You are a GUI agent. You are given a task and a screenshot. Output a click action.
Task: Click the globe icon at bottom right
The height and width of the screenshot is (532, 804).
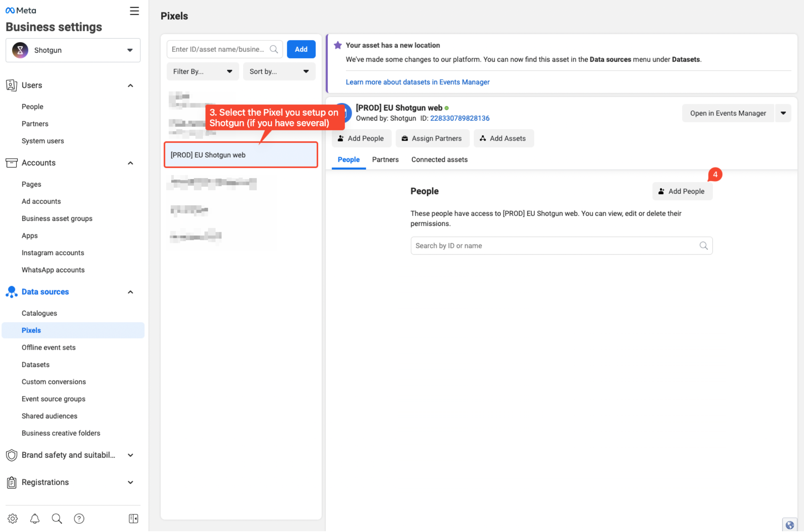pos(789,525)
